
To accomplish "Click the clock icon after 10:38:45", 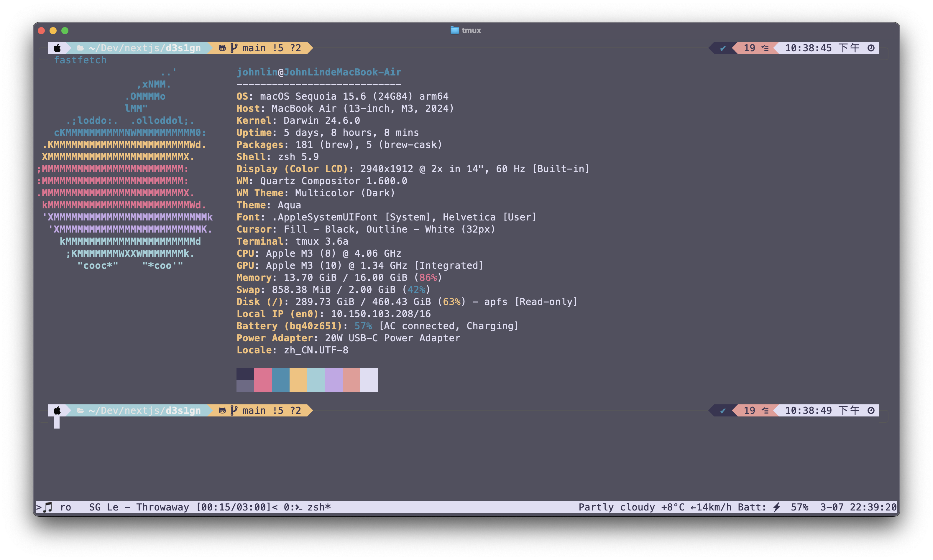I will tap(871, 48).
